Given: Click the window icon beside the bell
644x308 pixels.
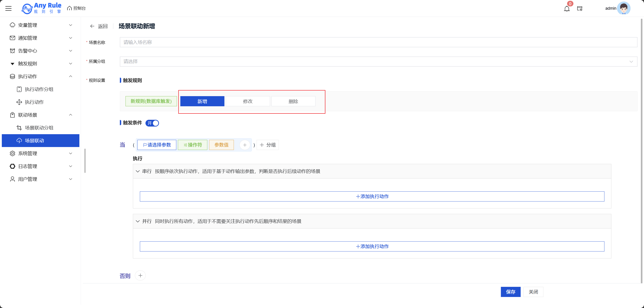Looking at the screenshot, I should point(580,9).
